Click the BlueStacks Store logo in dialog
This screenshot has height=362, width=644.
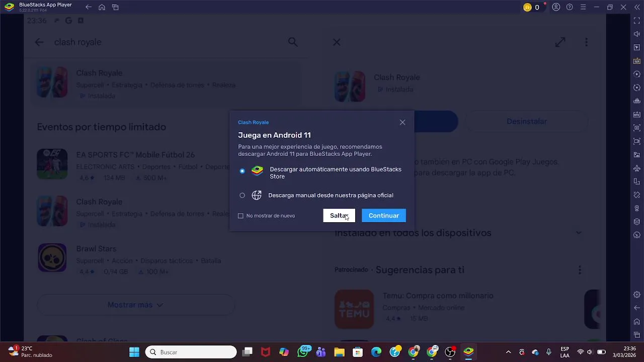click(x=257, y=171)
